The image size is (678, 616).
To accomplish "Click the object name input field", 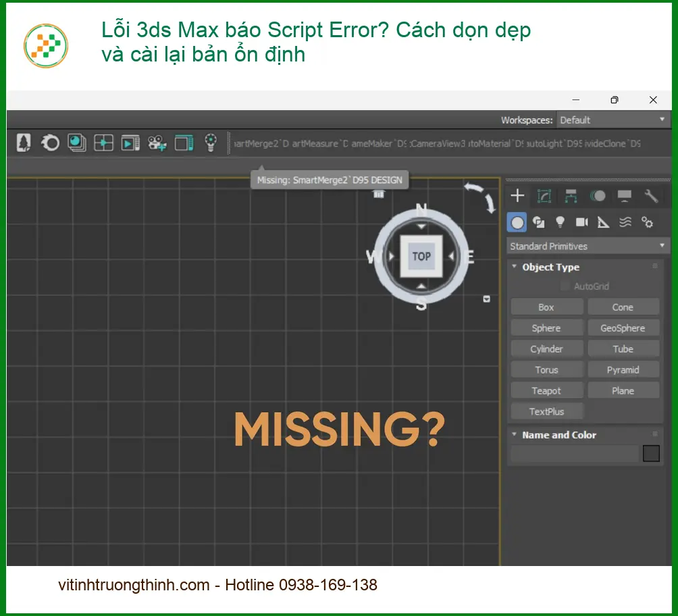I will point(574,453).
